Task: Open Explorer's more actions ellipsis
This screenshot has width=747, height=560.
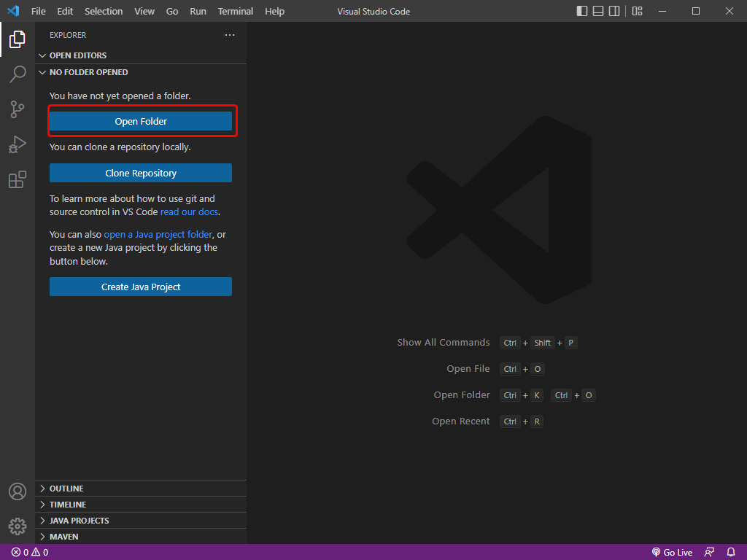Action: tap(230, 35)
